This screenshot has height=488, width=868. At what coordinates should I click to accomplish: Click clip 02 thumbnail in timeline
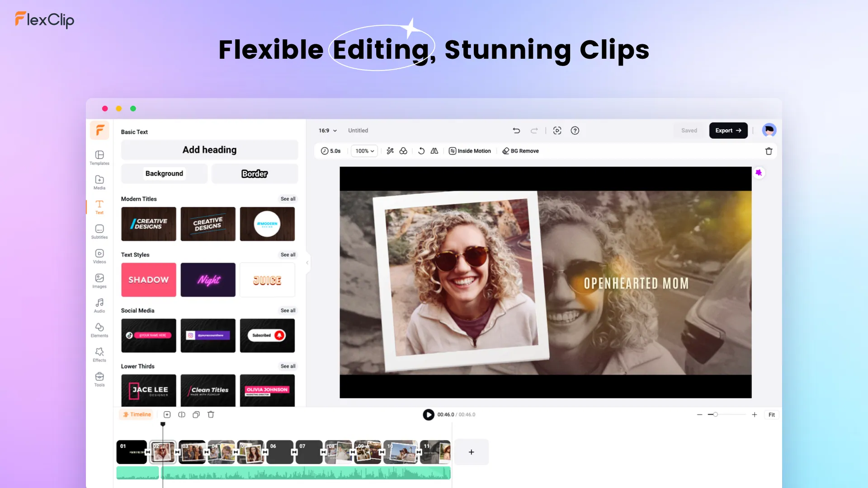[162, 452]
